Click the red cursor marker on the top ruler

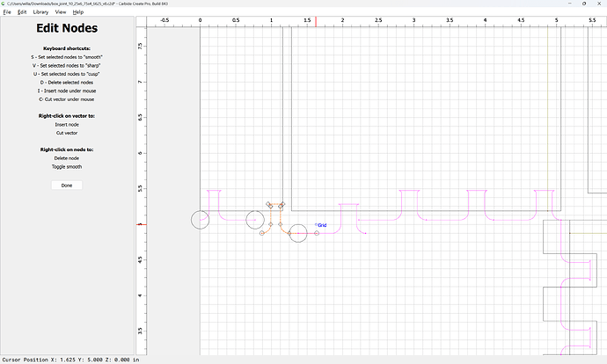316,22
